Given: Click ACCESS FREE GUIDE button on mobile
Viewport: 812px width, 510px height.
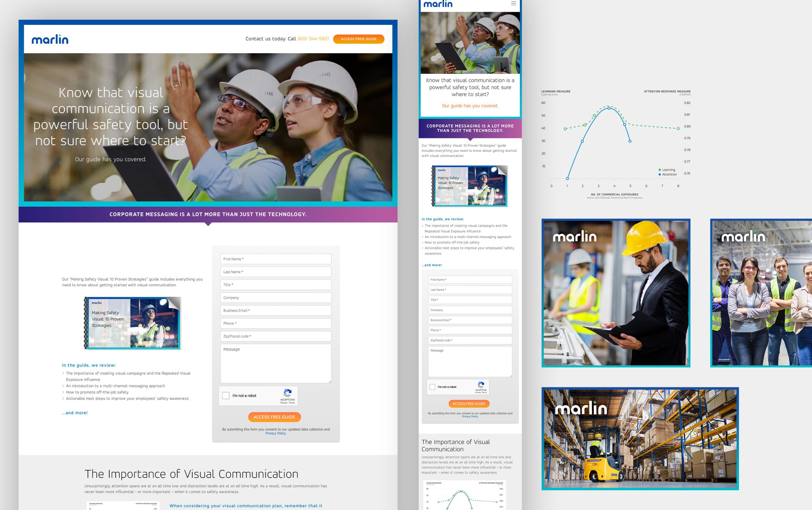Looking at the screenshot, I should point(468,403).
